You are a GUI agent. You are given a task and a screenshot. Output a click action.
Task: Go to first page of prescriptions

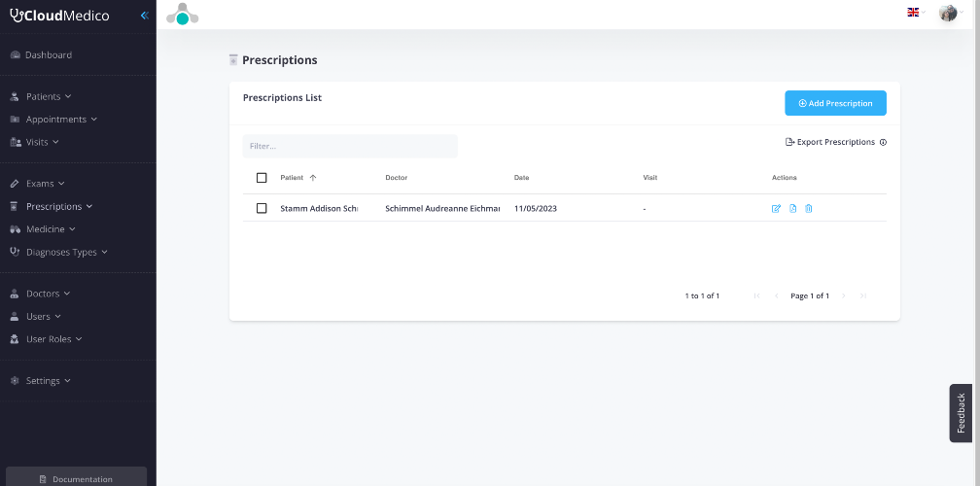point(756,296)
